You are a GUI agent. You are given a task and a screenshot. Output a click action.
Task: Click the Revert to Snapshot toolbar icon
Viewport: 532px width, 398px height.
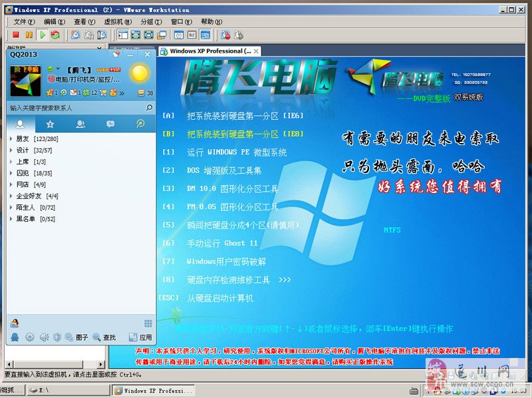pyautogui.click(x=88, y=35)
